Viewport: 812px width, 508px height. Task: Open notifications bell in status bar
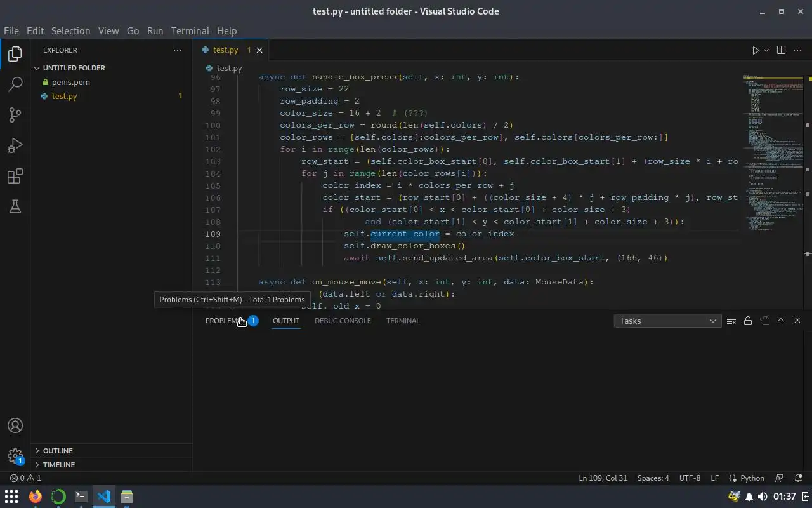tap(799, 478)
